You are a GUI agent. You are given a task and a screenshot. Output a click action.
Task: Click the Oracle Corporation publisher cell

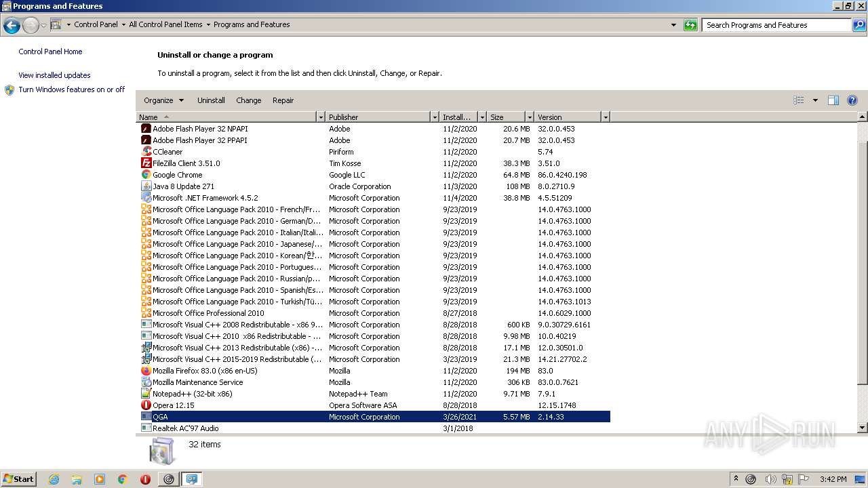point(359,186)
